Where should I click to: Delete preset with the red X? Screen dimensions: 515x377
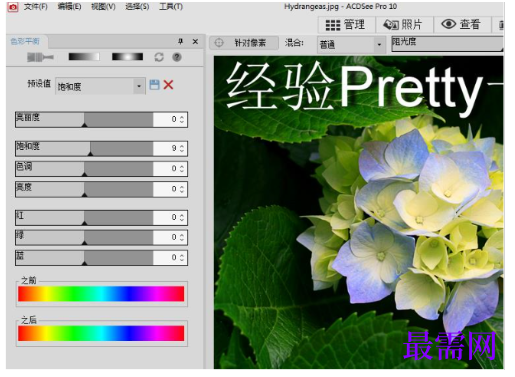[168, 85]
